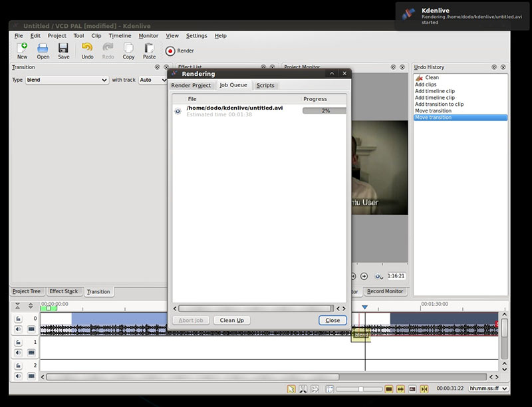This screenshot has width=532, height=407.
Task: Mute audio on timeline track 1
Action: point(19,352)
